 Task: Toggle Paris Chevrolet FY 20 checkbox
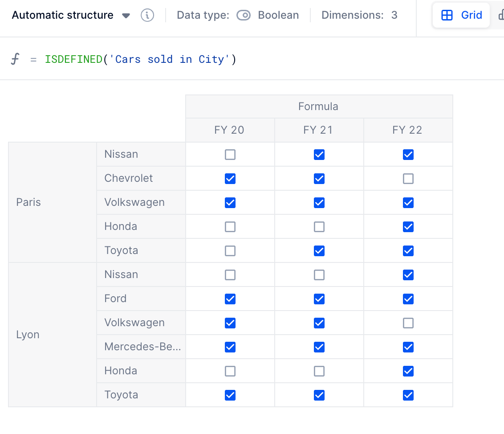230,179
